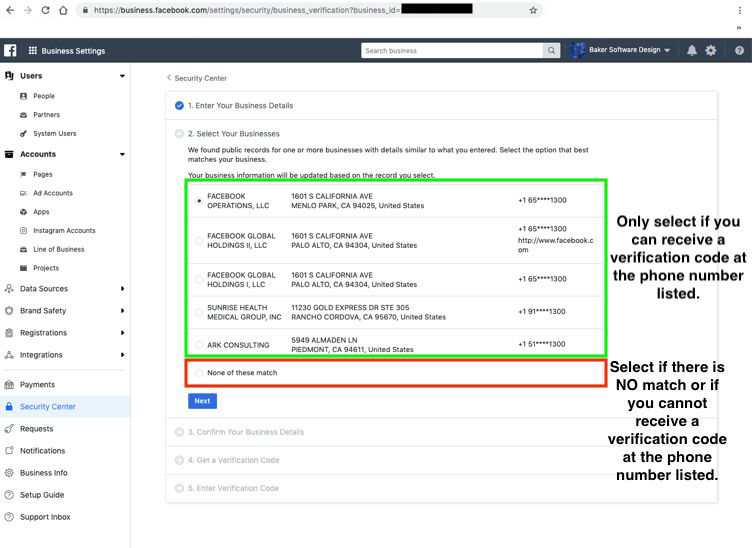This screenshot has height=548, width=752.
Task: Click the browser back arrow
Action: 10,10
